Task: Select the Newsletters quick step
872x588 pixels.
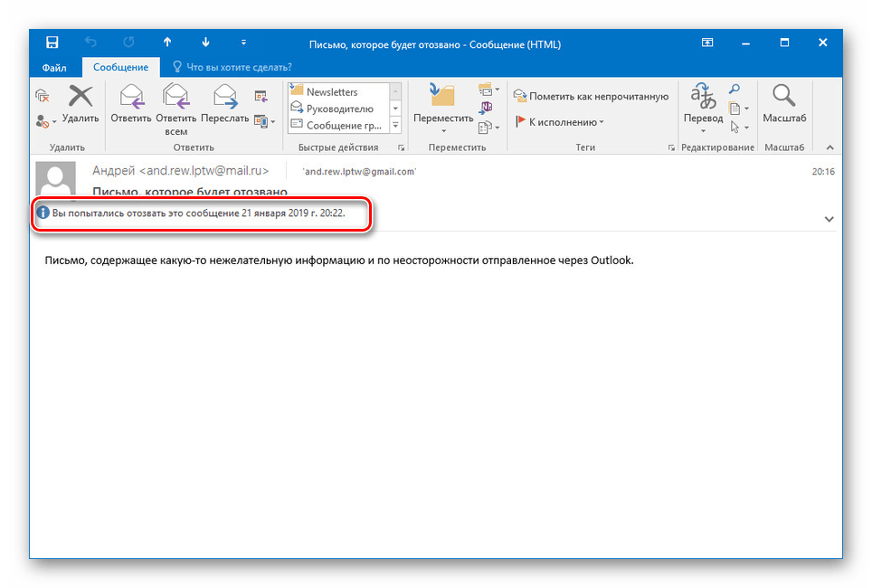Action: tap(333, 91)
